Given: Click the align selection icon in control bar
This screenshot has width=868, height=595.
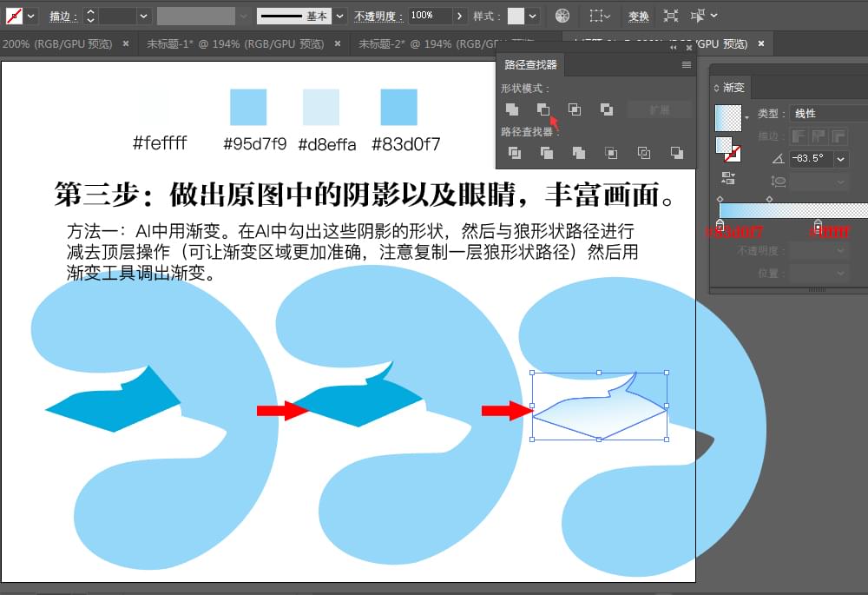Looking at the screenshot, I should point(600,16).
